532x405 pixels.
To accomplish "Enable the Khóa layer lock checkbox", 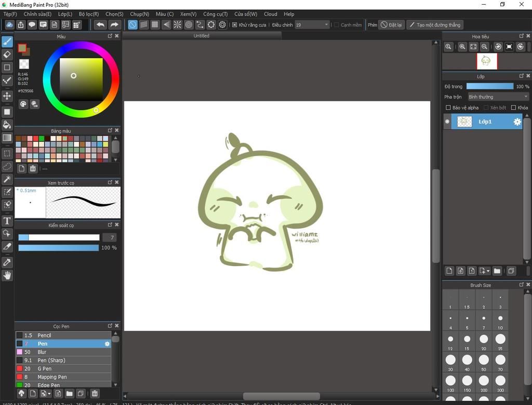I will (513, 108).
